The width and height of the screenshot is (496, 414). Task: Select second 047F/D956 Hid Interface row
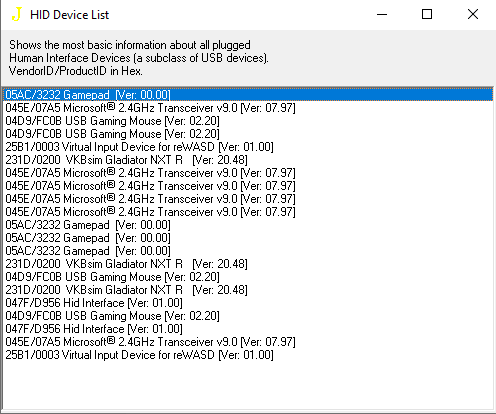[248, 329]
